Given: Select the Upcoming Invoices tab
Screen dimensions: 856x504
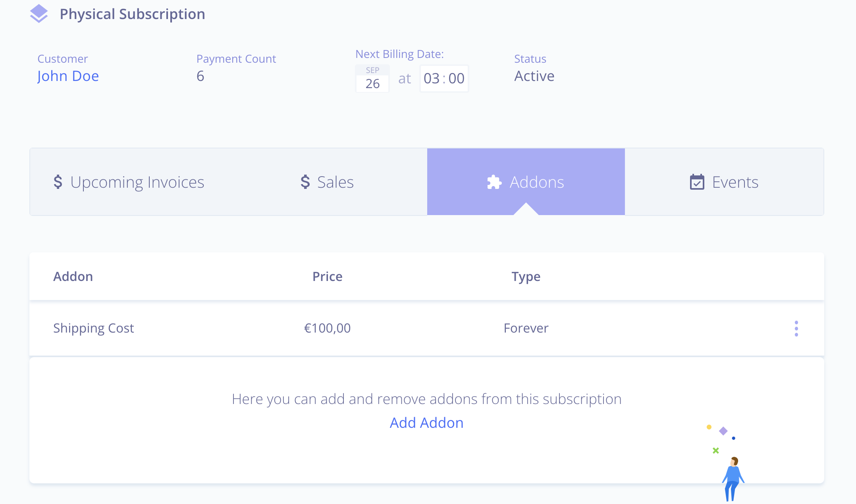Looking at the screenshot, I should tap(129, 181).
